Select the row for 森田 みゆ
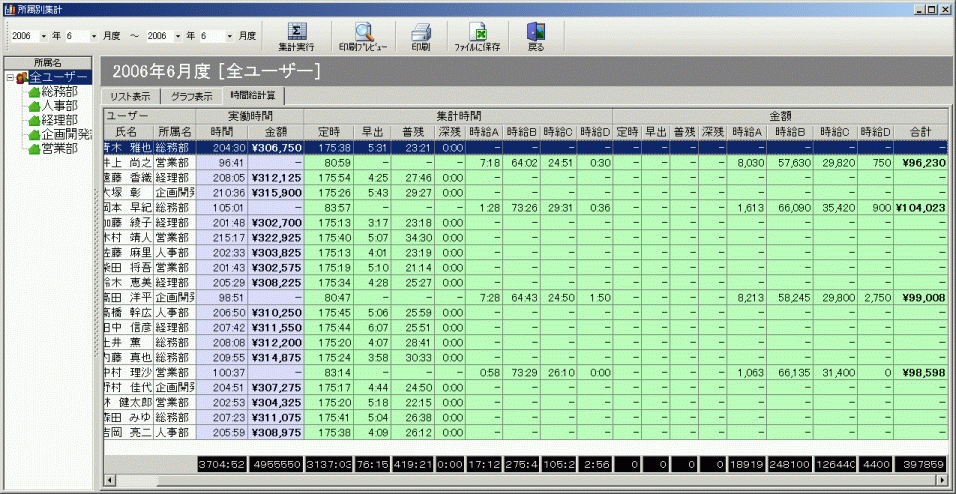Viewport: 956px width, 494px height. [526, 417]
